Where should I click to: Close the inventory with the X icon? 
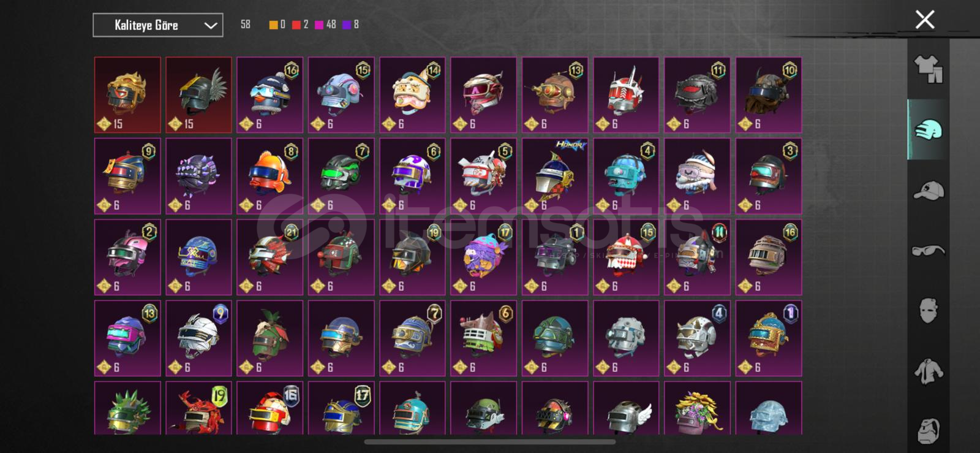[924, 20]
